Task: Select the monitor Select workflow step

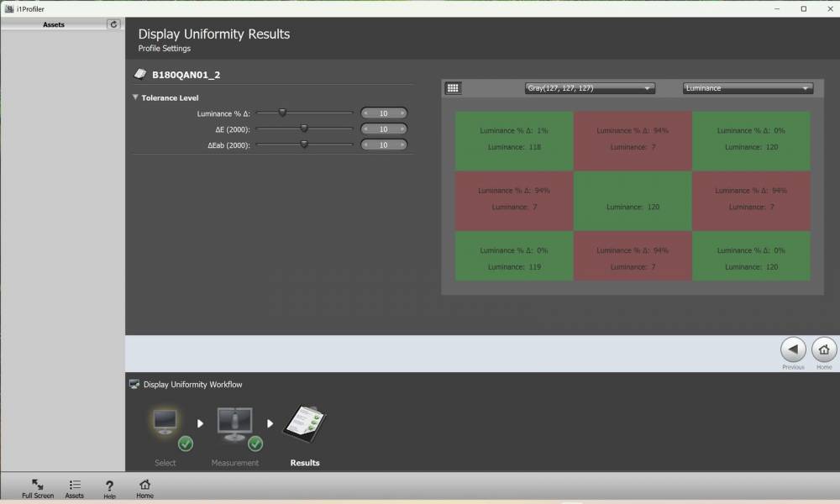Action: (165, 424)
